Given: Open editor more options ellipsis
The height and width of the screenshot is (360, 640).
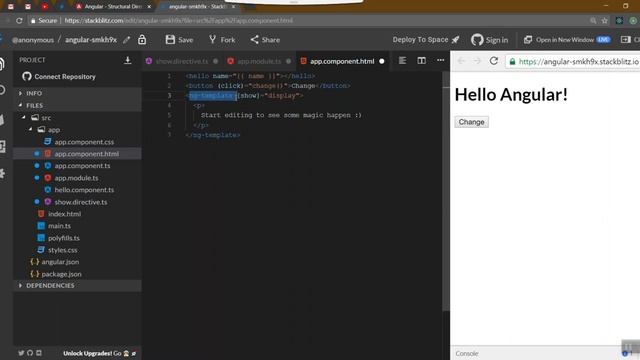Looking at the screenshot, I should 440,60.
